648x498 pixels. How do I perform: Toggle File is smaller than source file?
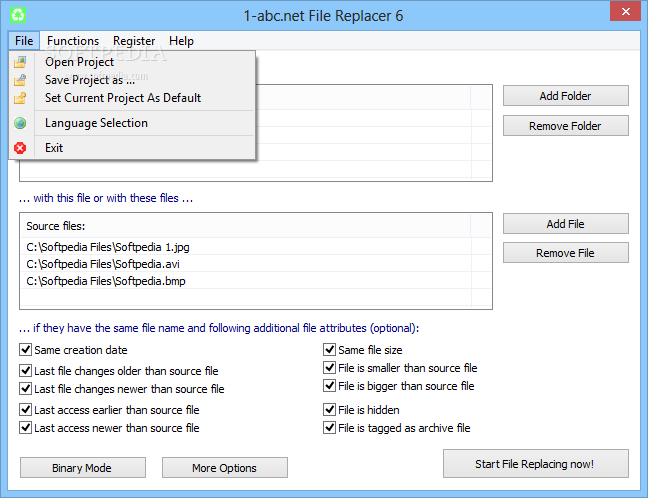[x=329, y=367]
